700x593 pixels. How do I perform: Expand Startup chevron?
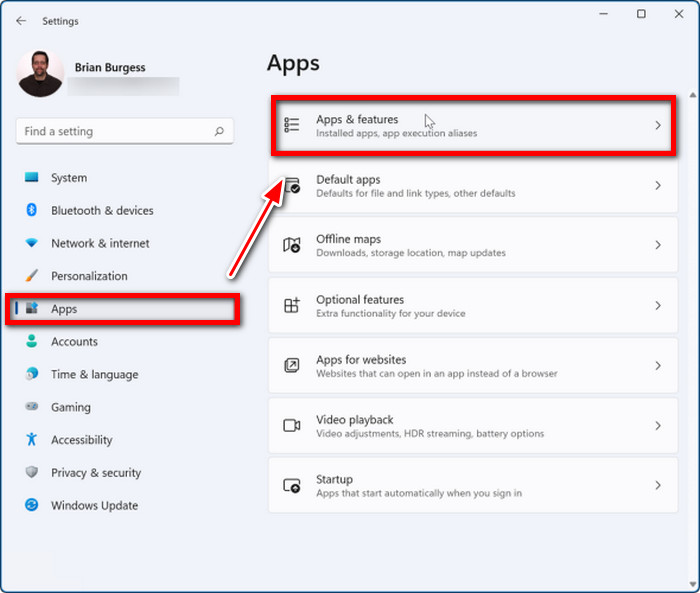pos(658,485)
